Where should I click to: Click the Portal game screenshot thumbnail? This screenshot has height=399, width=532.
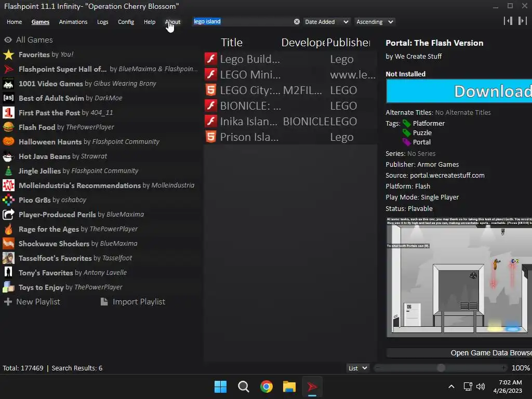(459, 277)
